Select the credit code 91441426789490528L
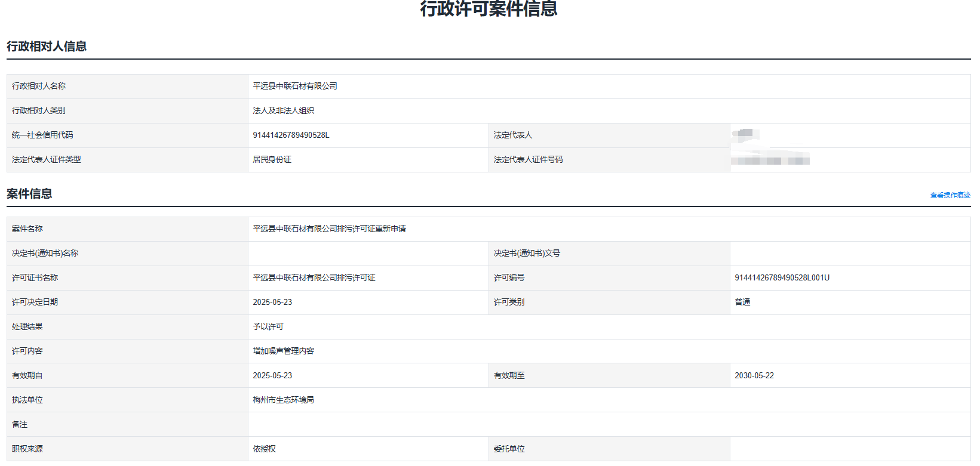 click(291, 135)
